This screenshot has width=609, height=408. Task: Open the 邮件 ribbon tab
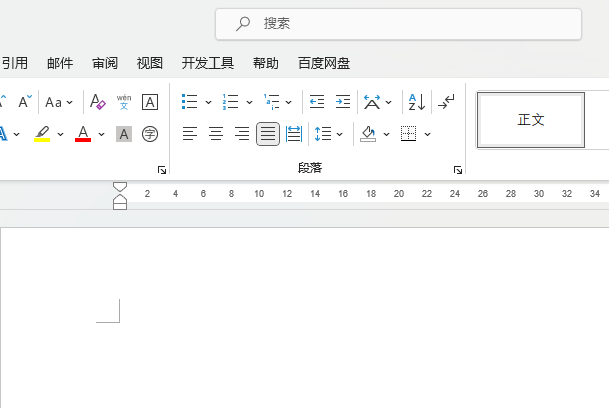[60, 63]
